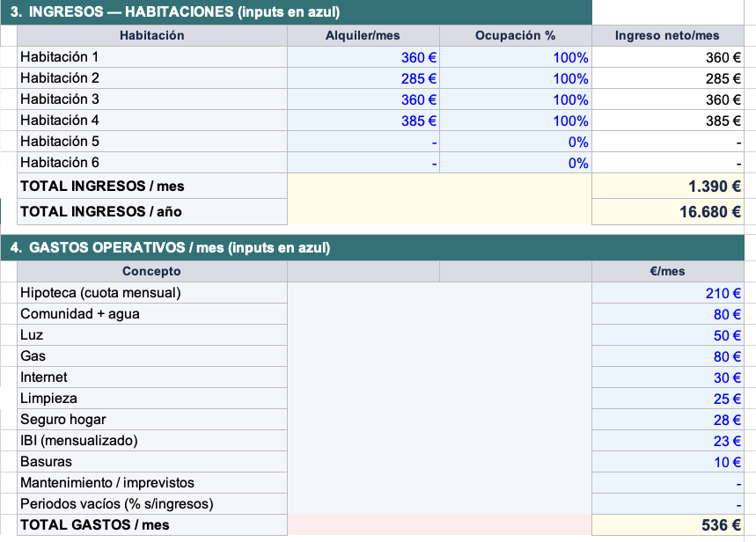Click the 'Habitación 1' row label
This screenshot has width=756, height=542.
tap(59, 57)
